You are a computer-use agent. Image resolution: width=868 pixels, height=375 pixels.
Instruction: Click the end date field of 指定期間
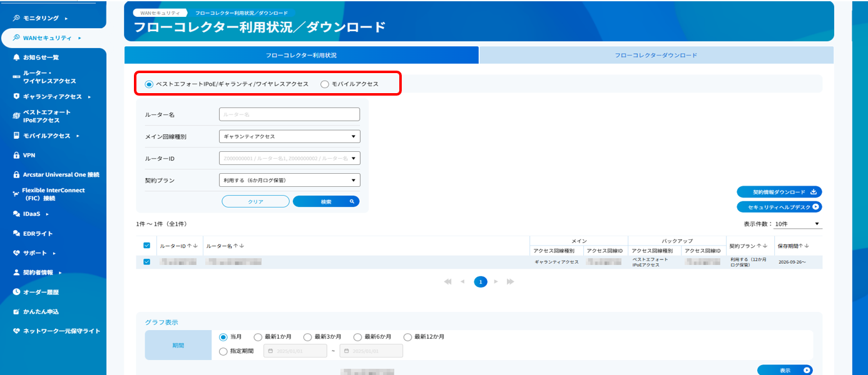click(x=371, y=351)
